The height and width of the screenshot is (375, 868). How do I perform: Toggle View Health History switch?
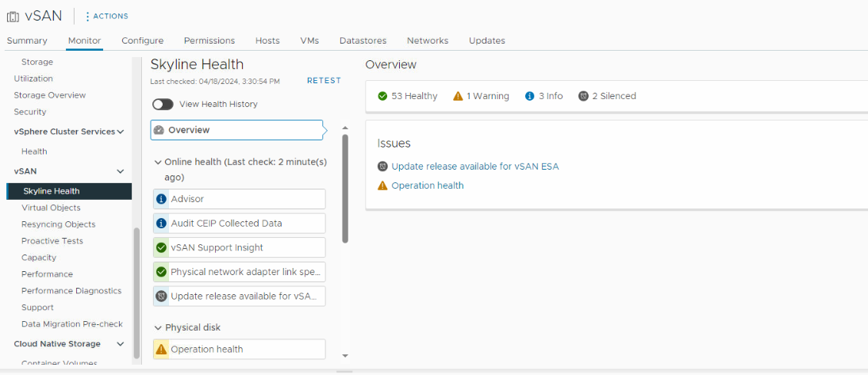coord(163,104)
